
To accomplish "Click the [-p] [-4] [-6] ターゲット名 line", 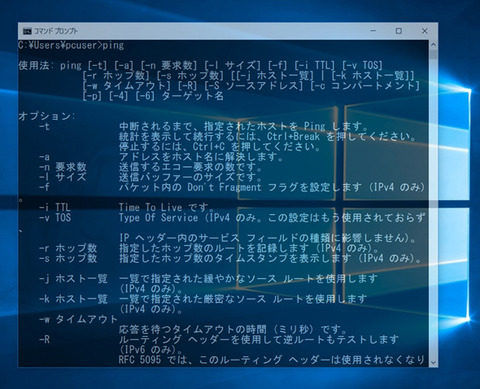I will pyautogui.click(x=153, y=96).
